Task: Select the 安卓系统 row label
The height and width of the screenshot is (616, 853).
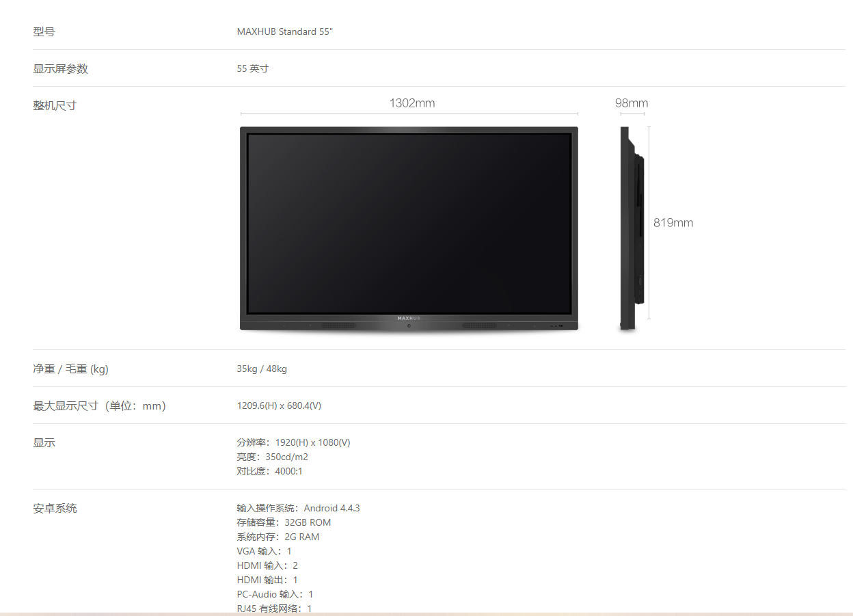Action: (x=55, y=508)
